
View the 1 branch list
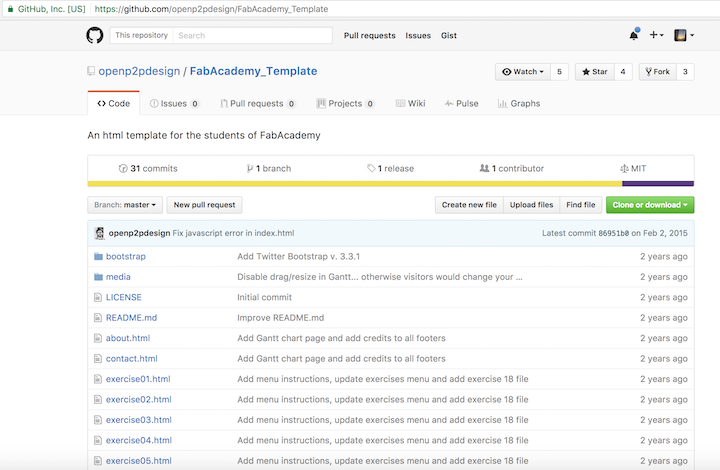pos(269,168)
